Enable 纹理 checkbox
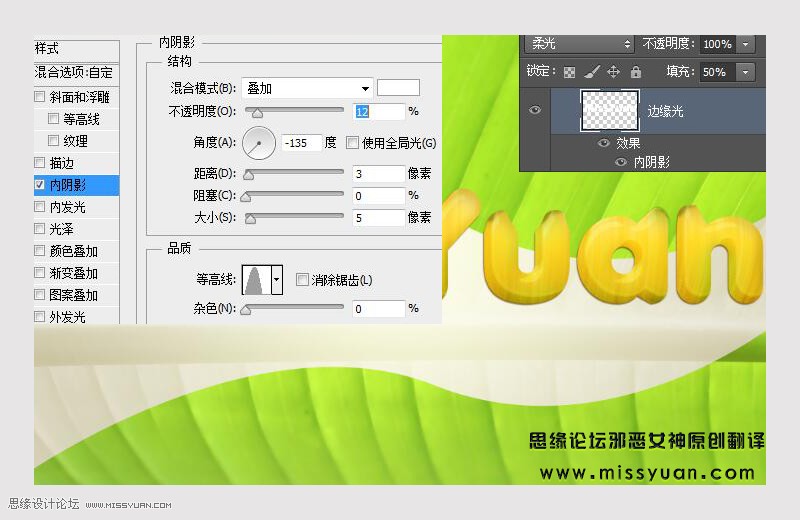Image resolution: width=800 pixels, height=520 pixels. click(53, 140)
